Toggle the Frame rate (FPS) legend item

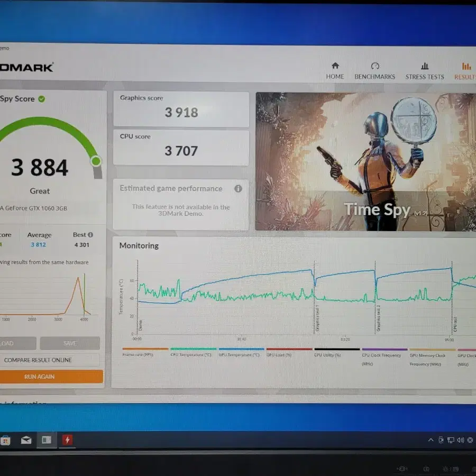click(145, 352)
